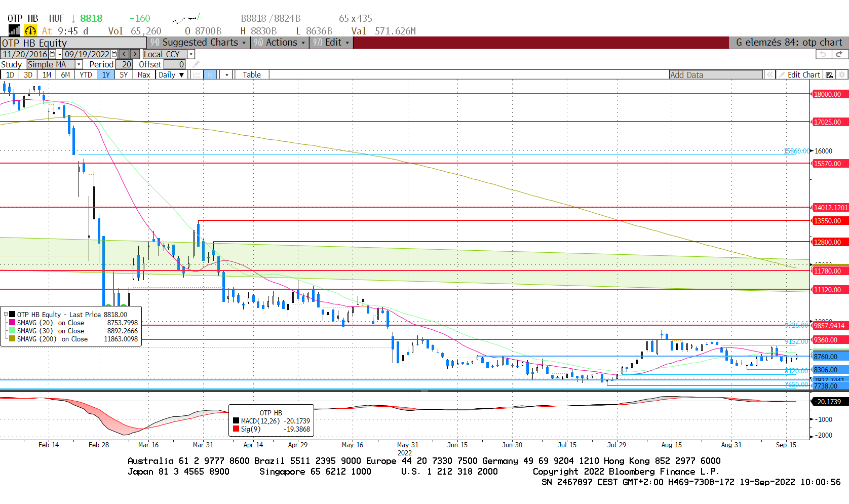Open the start date calendar picker
The width and height of the screenshot is (849, 504).
[52, 54]
